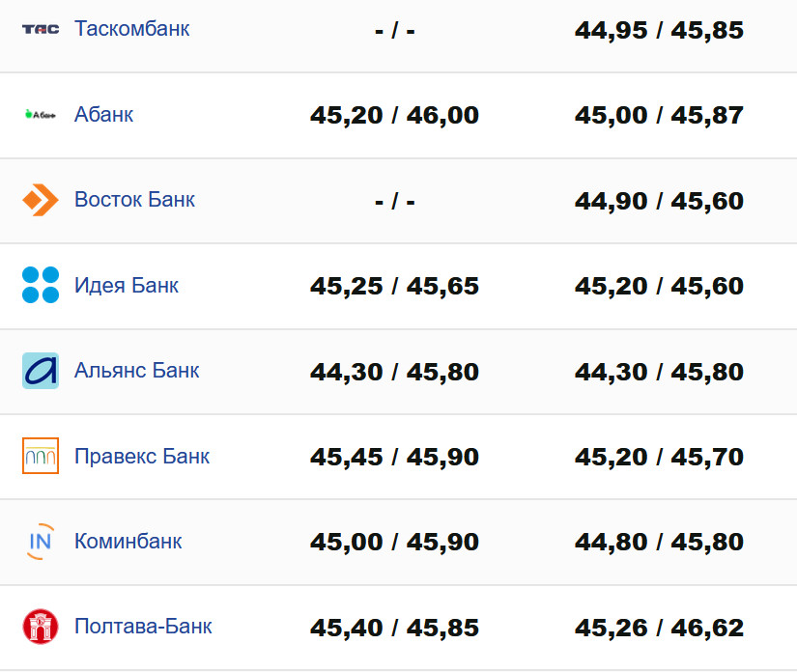Click the Альянс Банк logo icon

pyautogui.click(x=41, y=371)
